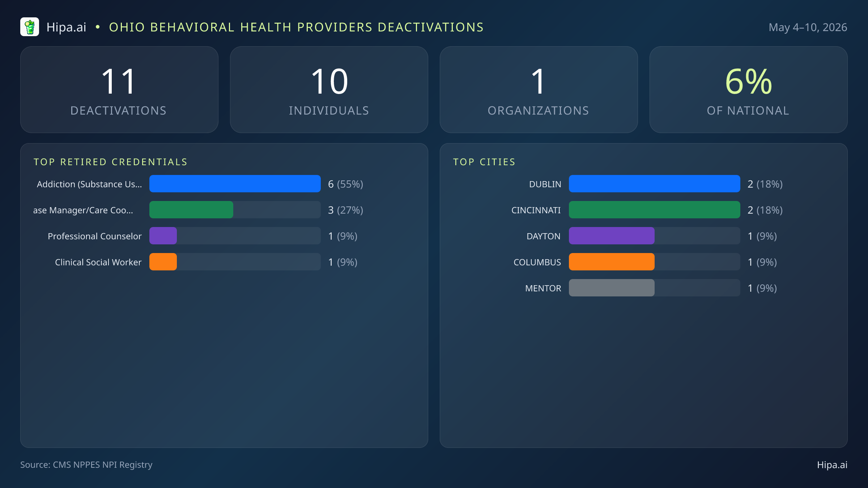Select the Professional Counselor label
The width and height of the screenshot is (868, 488).
(95, 236)
